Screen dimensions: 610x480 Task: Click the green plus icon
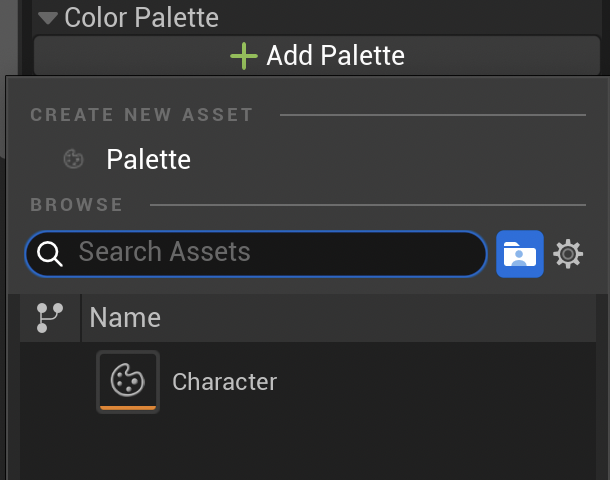point(244,55)
